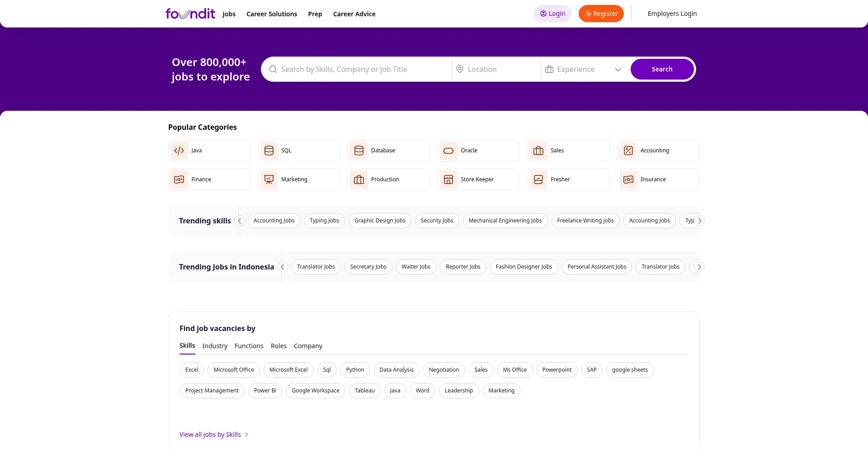Viewport: 868px width, 449px height.
Task: Click the Java category code icon
Action: [179, 151]
